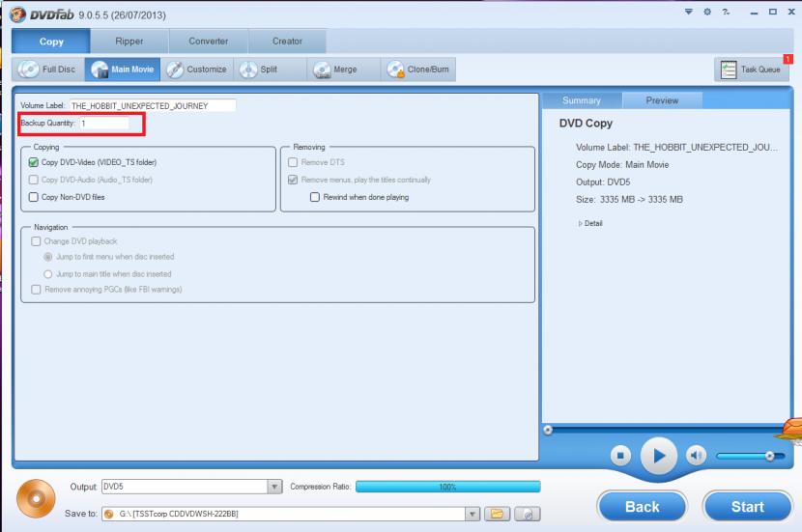Open the help question mark icon

[726, 12]
